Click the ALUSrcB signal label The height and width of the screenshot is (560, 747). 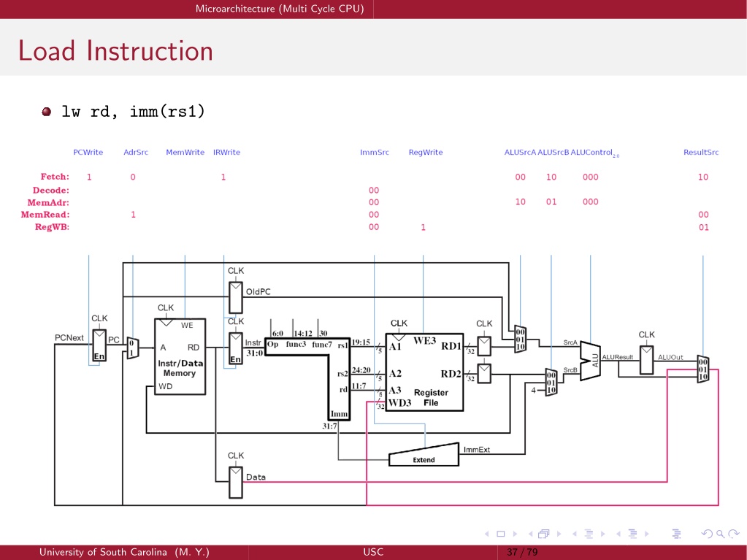tap(553, 153)
